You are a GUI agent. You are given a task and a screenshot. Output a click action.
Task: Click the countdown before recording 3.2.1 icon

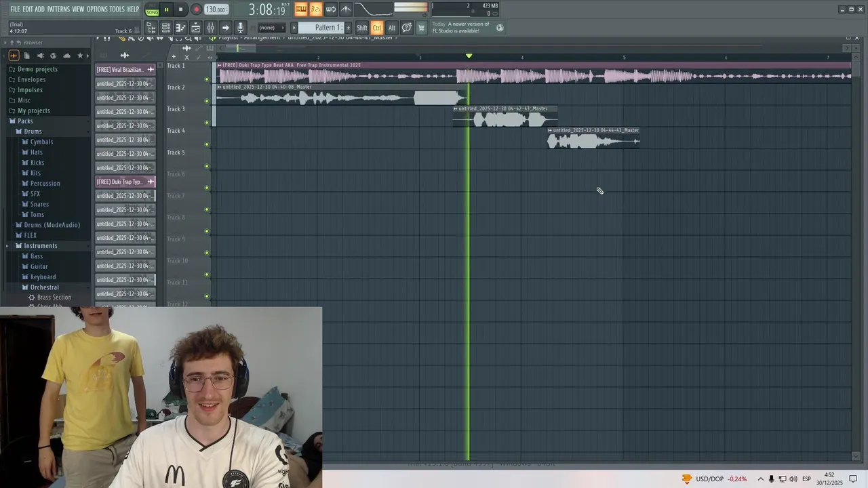tap(315, 9)
